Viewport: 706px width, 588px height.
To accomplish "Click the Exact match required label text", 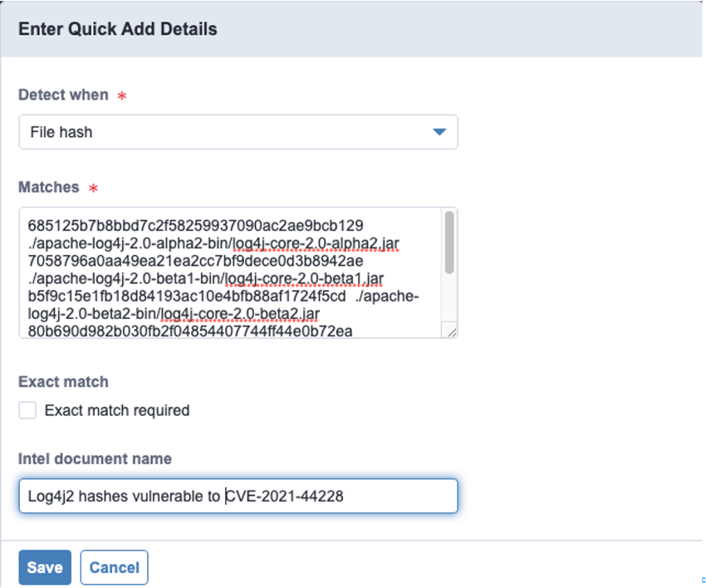I will click(117, 410).
